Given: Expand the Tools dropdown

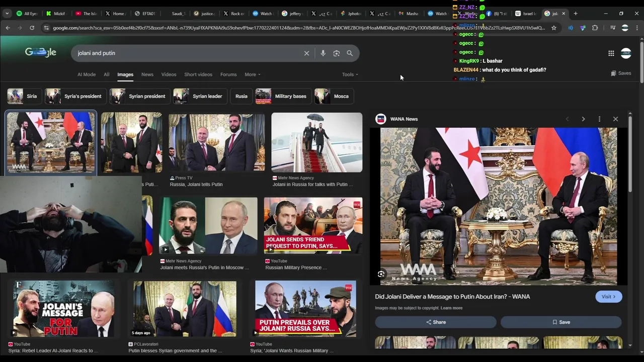Looking at the screenshot, I should [350, 74].
